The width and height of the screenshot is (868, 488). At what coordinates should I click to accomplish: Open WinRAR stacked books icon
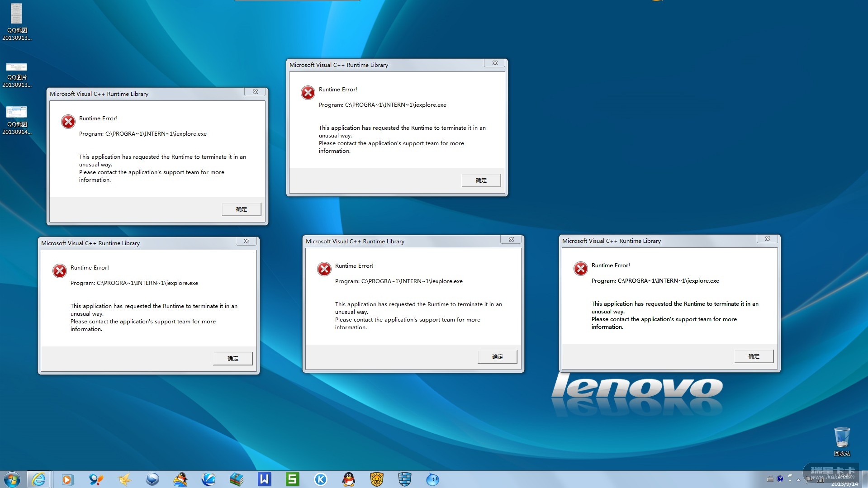coord(237,479)
